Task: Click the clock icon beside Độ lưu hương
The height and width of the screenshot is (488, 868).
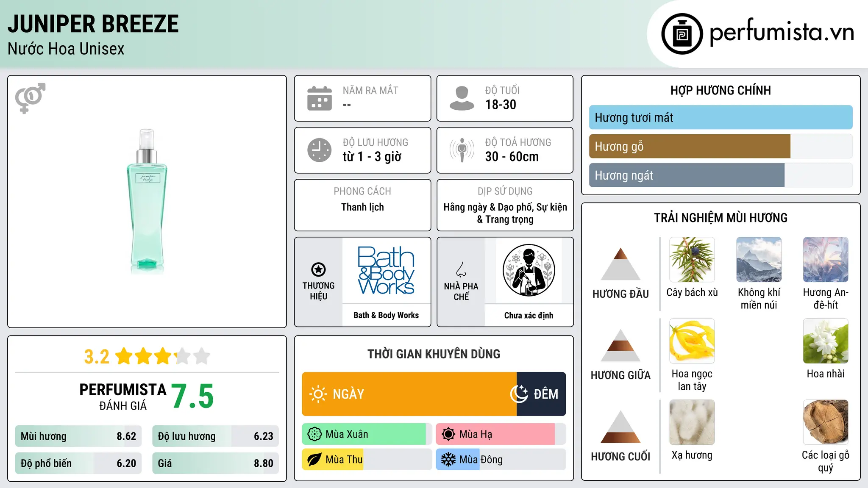Action: (x=320, y=150)
